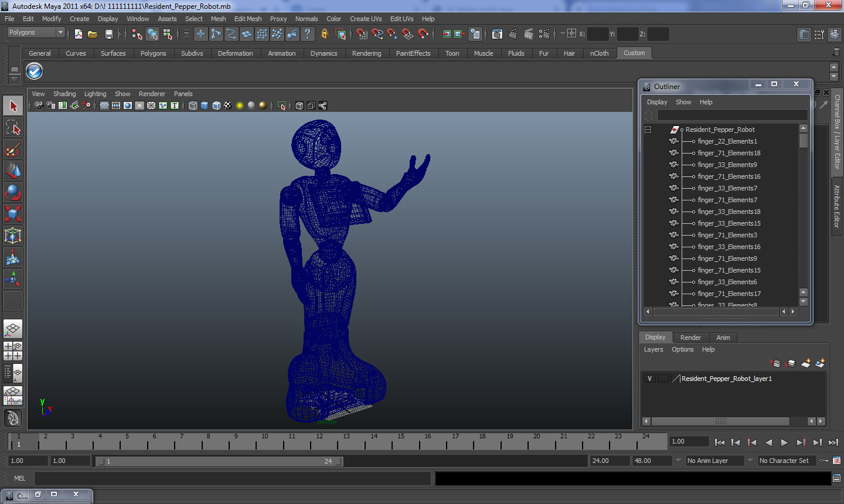Switch to four view layout
The height and width of the screenshot is (504, 844).
click(13, 351)
